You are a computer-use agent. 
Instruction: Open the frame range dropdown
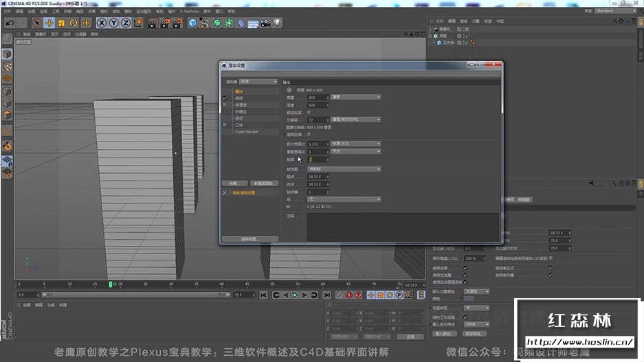(x=344, y=169)
